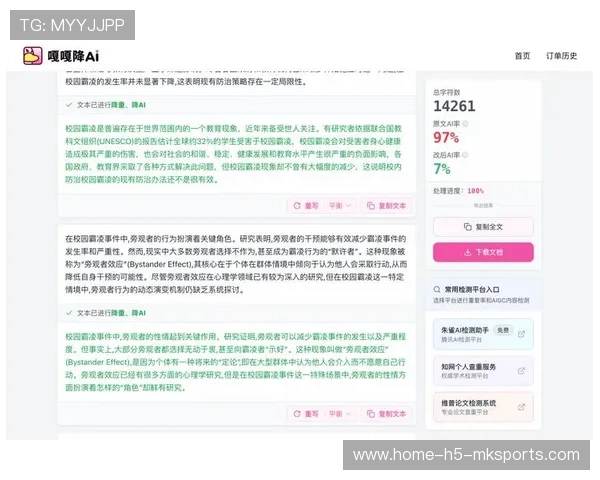
Task: Click external link icon on 知网个人查重服务
Action: 521,371
